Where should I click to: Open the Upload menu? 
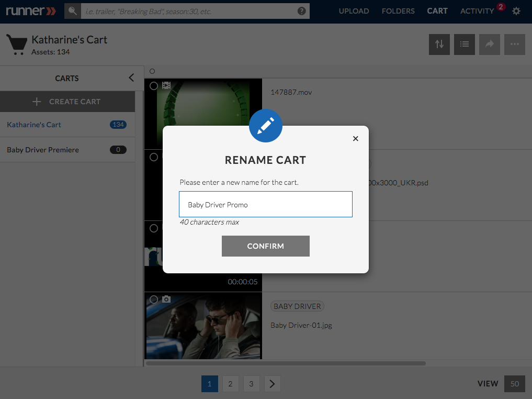point(354,11)
